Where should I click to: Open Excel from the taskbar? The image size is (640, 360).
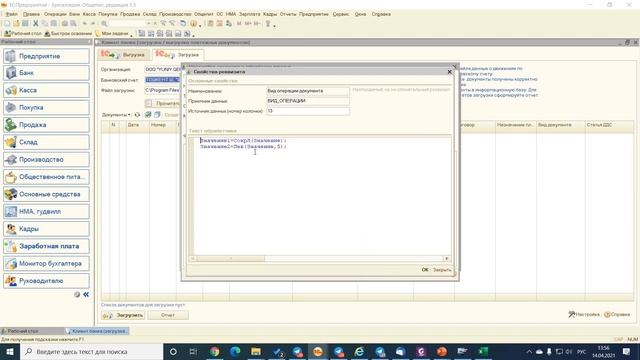pyautogui.click(x=483, y=351)
